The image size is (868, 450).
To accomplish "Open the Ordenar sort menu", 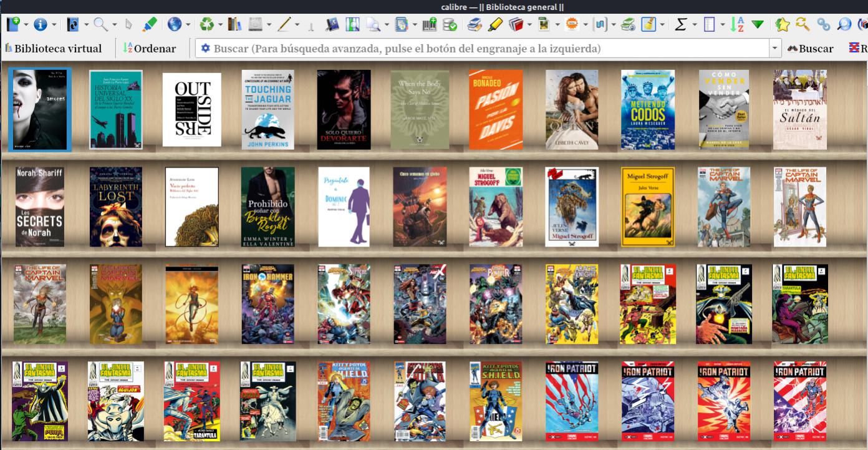I will point(150,48).
